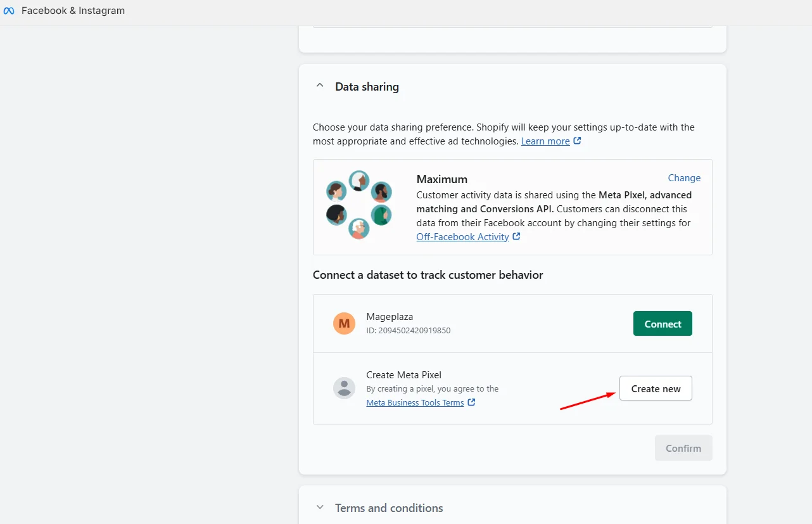The height and width of the screenshot is (524, 812).
Task: Click the Data sharing heading
Action: tap(367, 87)
